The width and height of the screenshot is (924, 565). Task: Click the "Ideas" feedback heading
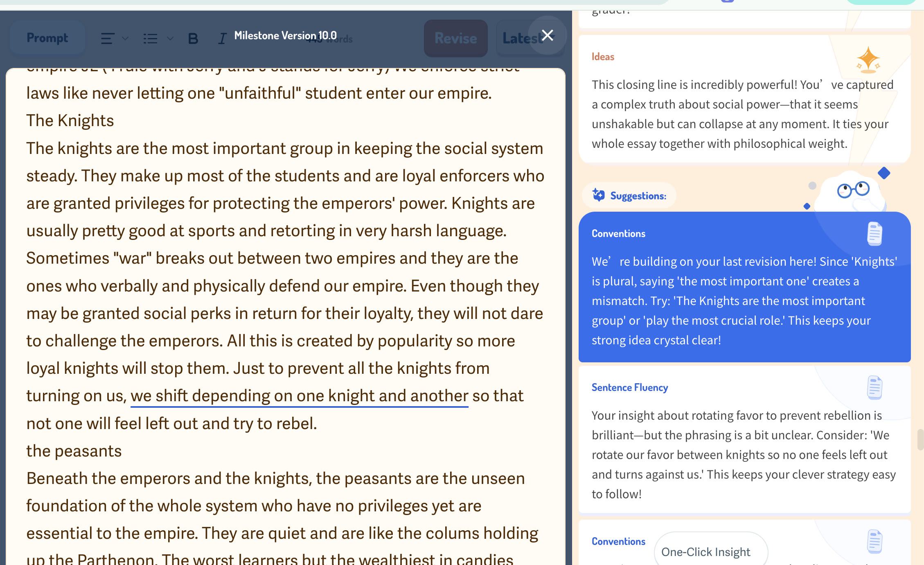pyautogui.click(x=603, y=57)
